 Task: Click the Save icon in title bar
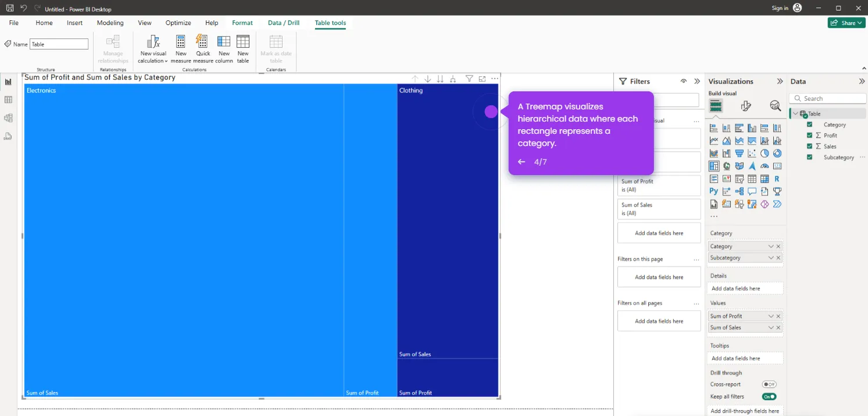click(9, 8)
